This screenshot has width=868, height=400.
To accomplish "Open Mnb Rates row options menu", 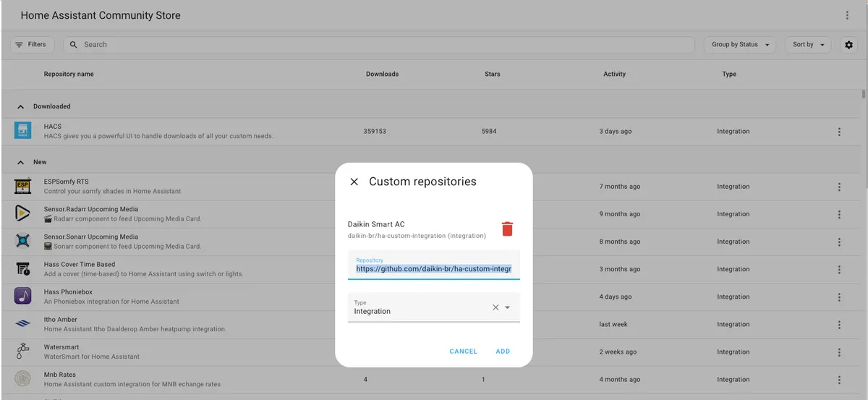I will click(x=839, y=380).
